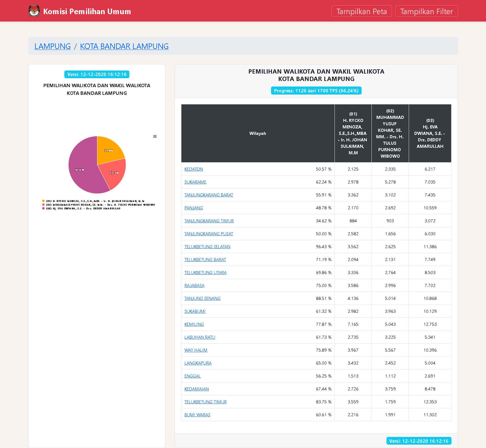Open the KEDATON district link

[x=193, y=169]
